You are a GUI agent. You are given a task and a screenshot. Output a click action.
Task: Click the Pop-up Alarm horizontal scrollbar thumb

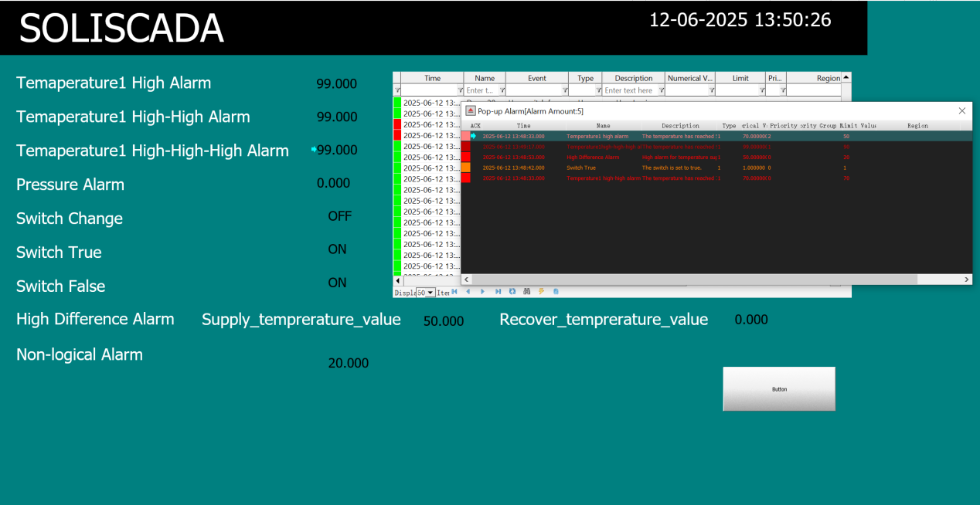point(694,279)
